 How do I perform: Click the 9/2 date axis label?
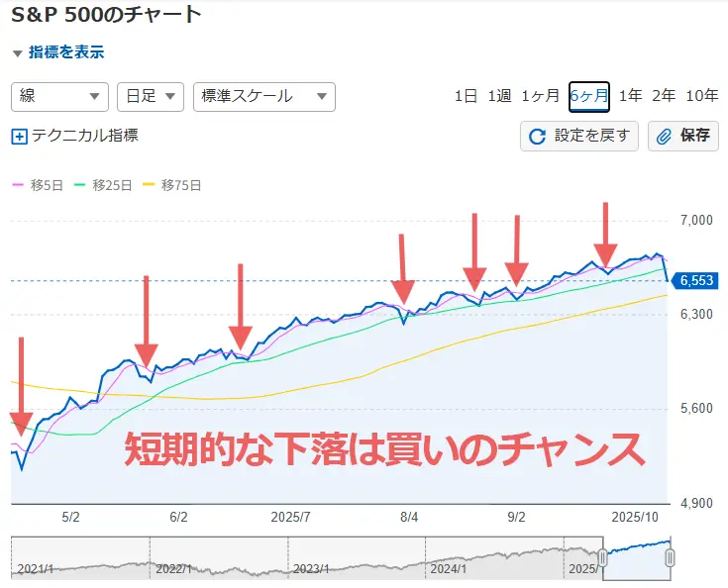516,517
